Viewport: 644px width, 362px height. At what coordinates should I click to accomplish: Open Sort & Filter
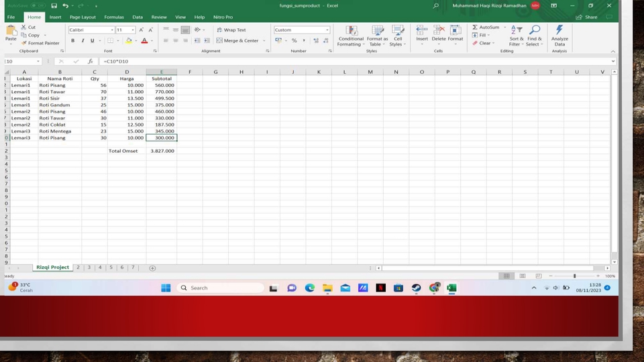tap(517, 36)
